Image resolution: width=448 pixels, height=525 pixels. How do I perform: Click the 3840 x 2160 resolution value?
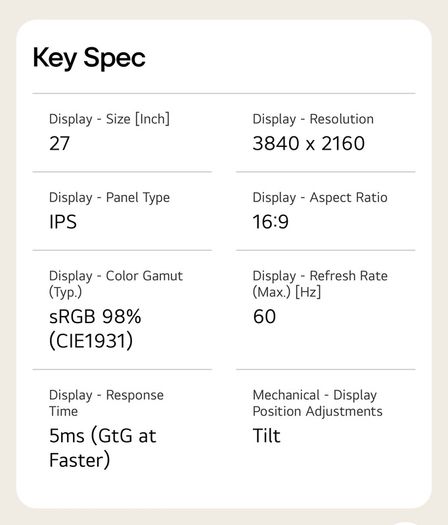click(309, 143)
